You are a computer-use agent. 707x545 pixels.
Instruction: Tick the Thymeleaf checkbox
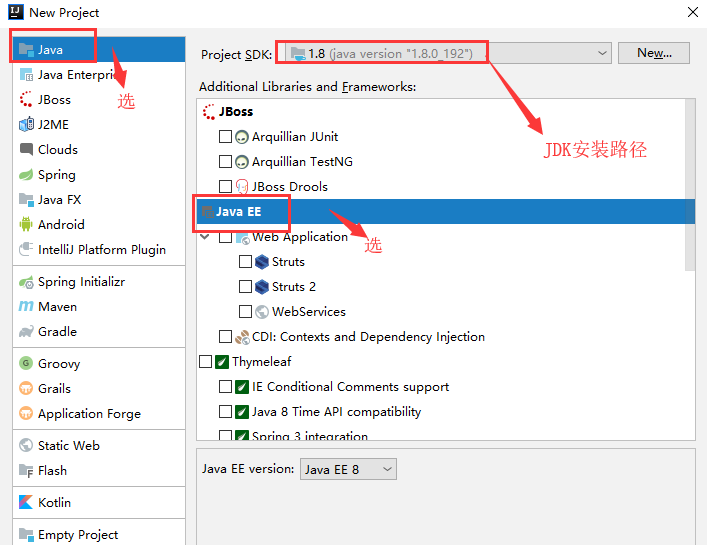(205, 362)
